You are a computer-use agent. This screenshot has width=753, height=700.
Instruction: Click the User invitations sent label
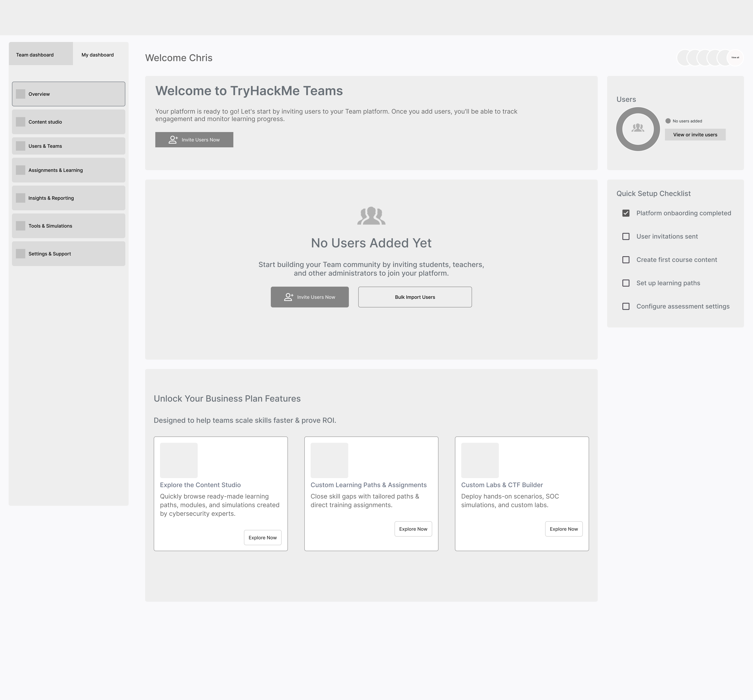(667, 236)
